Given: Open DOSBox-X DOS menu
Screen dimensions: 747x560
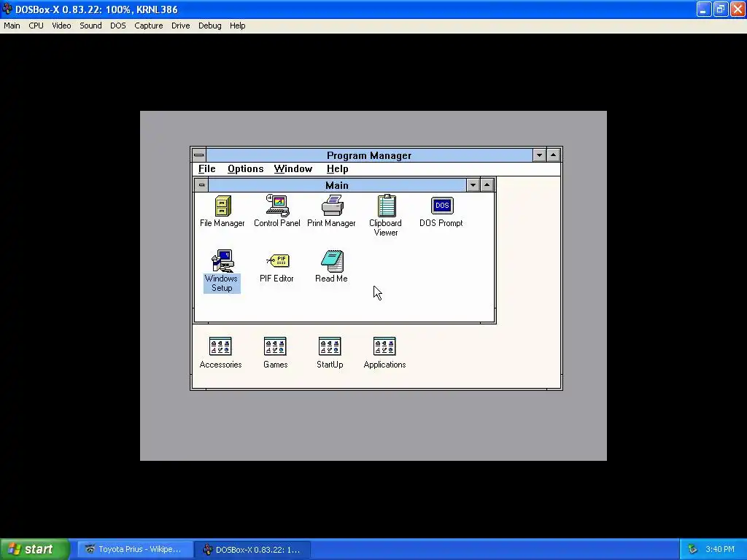Looking at the screenshot, I should [x=118, y=26].
